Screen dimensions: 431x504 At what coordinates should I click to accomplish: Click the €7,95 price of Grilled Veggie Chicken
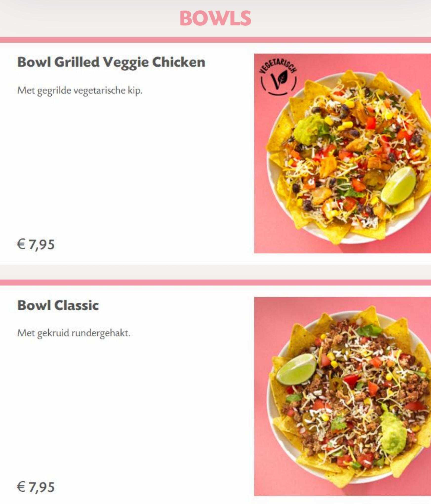(36, 244)
